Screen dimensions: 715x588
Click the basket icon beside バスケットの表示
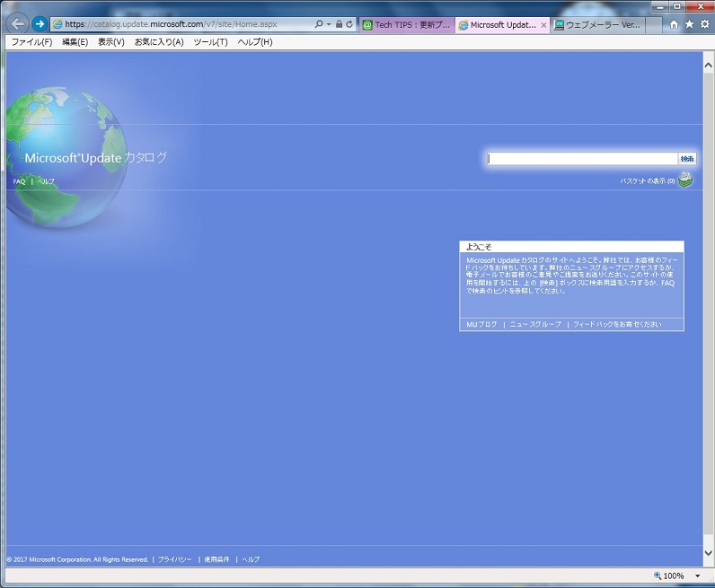click(x=685, y=180)
